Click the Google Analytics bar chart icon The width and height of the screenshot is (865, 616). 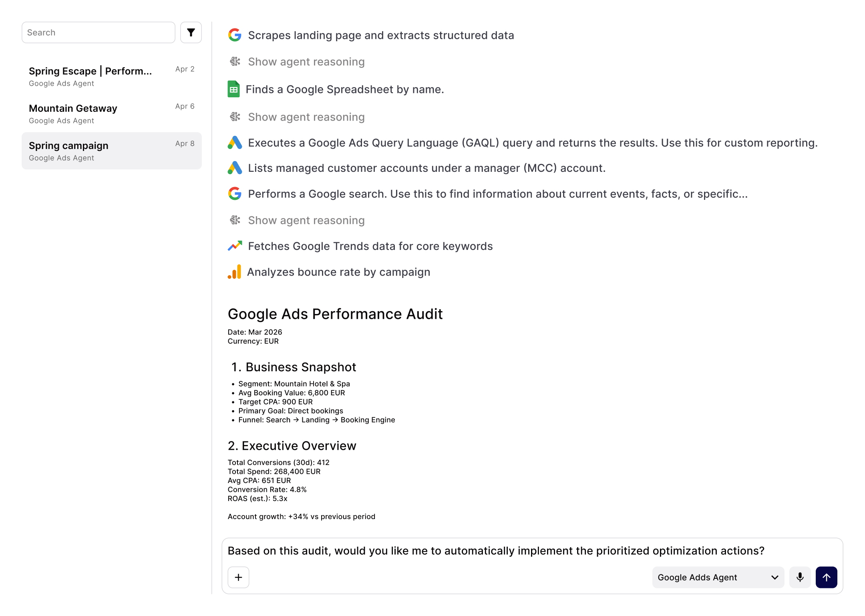point(235,272)
